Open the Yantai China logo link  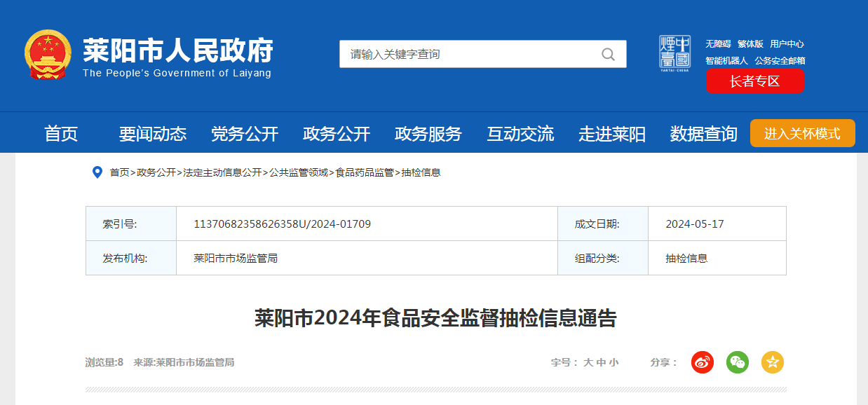point(674,53)
